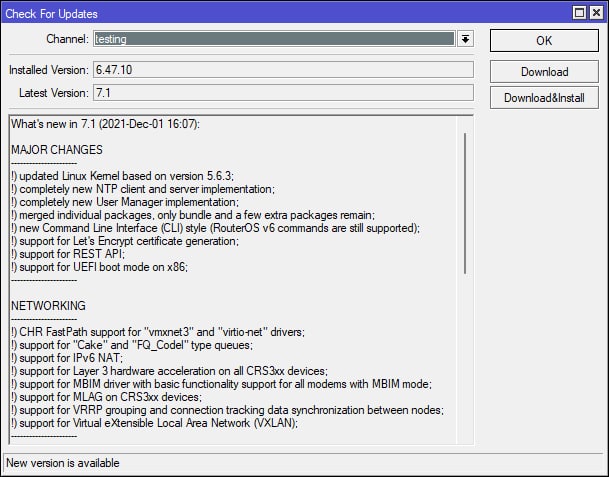Click the 'Virtual eXtensible Local Area Network' line
Viewport: 609px width, 477px height.
click(154, 423)
